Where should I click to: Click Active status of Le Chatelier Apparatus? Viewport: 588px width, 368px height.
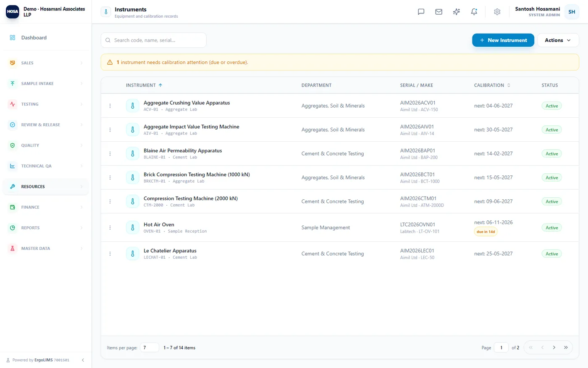point(551,254)
